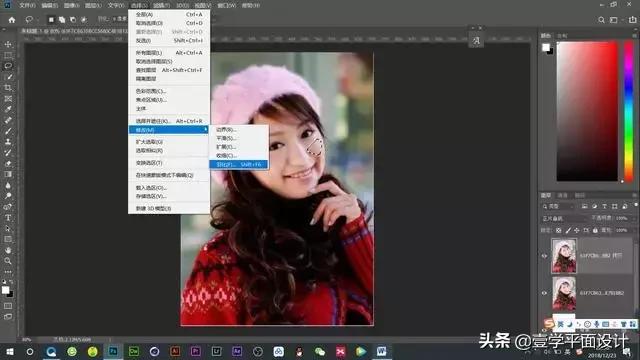640x360 pixels.
Task: Select the Horizontal Type tool
Action: click(x=8, y=218)
